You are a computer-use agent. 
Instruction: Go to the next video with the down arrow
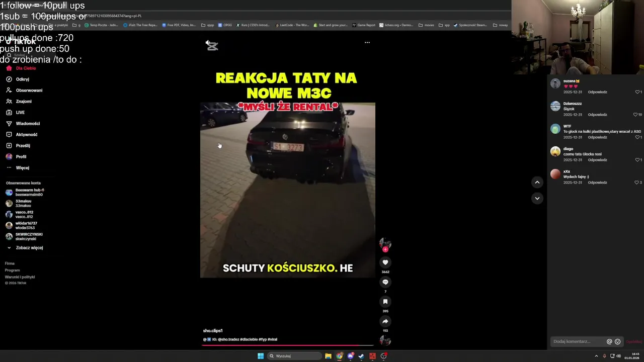tap(537, 198)
